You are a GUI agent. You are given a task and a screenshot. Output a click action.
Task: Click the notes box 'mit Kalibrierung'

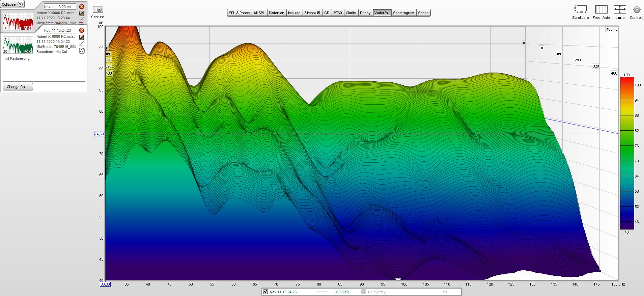click(x=44, y=68)
